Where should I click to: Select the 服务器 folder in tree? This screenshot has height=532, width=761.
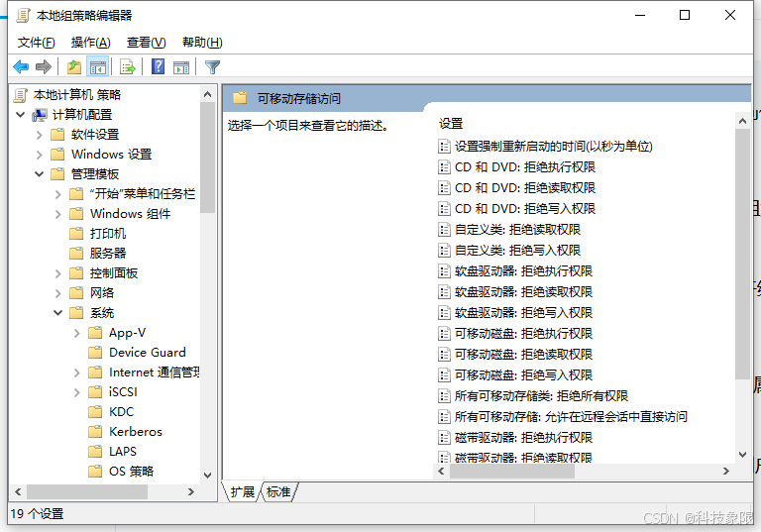point(107,254)
